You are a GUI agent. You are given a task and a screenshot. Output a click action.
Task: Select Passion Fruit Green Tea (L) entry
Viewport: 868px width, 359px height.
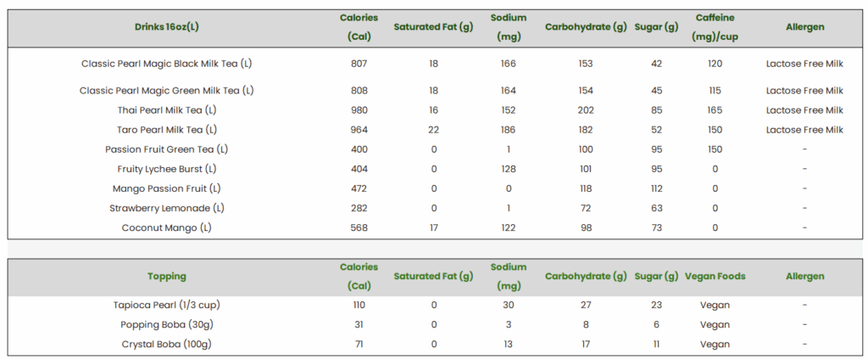tap(167, 149)
